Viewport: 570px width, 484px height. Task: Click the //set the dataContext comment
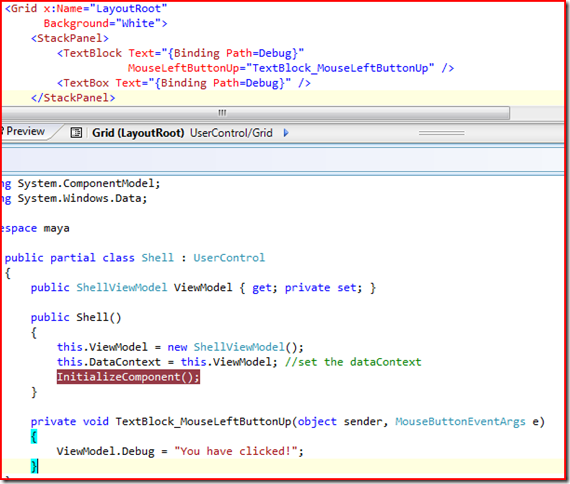pos(353,362)
